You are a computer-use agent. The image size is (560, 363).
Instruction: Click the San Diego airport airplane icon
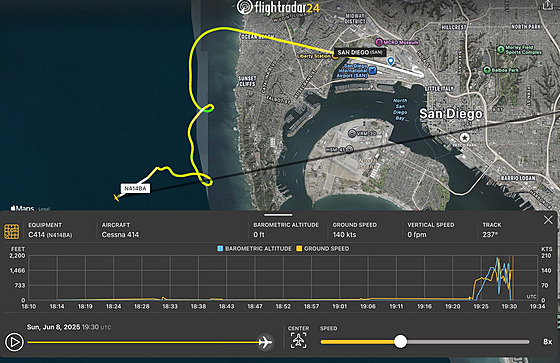(x=372, y=70)
